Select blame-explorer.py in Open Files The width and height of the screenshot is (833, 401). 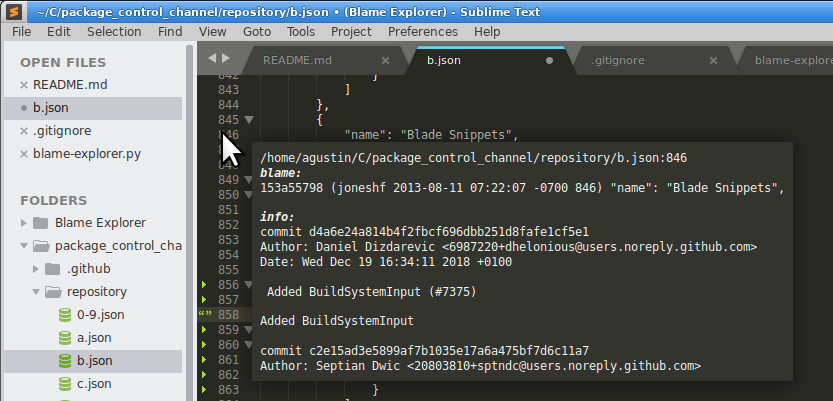coord(87,154)
